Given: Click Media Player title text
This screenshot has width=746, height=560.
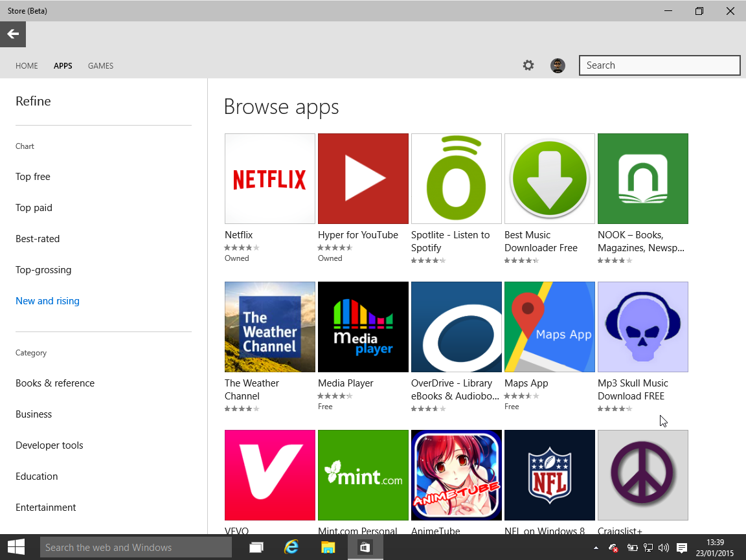Looking at the screenshot, I should 345,383.
